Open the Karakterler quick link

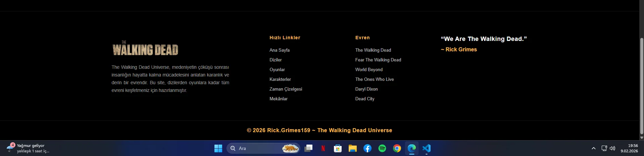pos(280,79)
